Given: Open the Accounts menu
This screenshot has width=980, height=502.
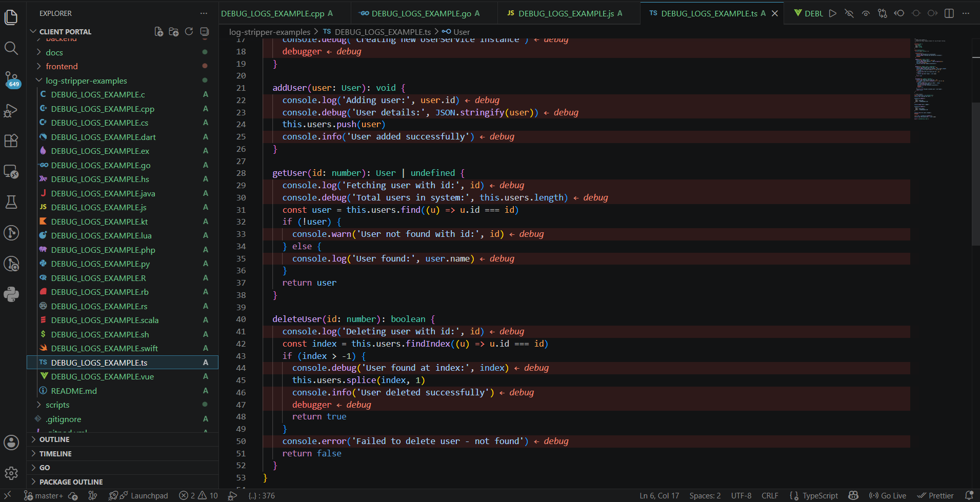Looking at the screenshot, I should [11, 443].
